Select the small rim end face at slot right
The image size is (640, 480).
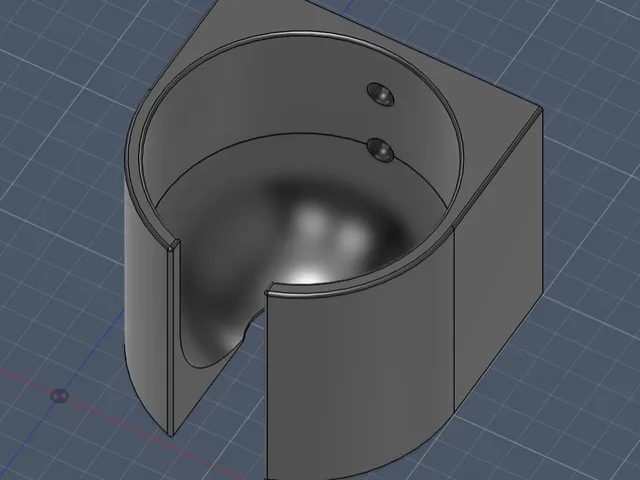pos(267,293)
